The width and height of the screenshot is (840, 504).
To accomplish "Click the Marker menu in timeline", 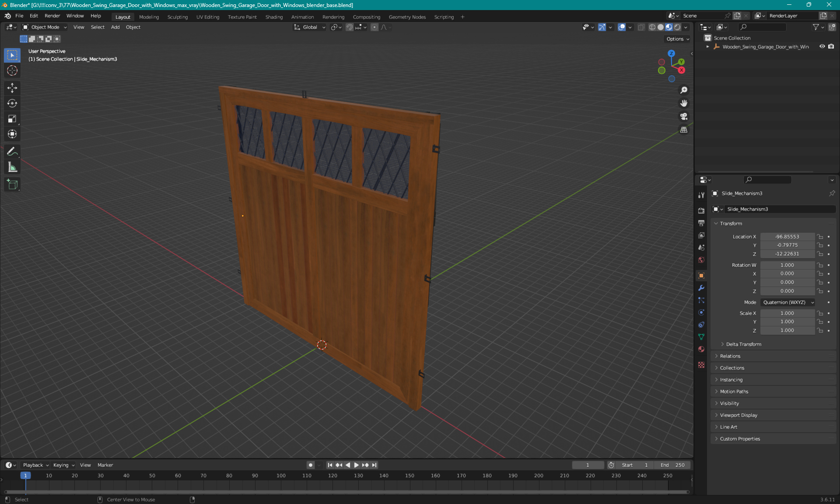I will tap(105, 465).
